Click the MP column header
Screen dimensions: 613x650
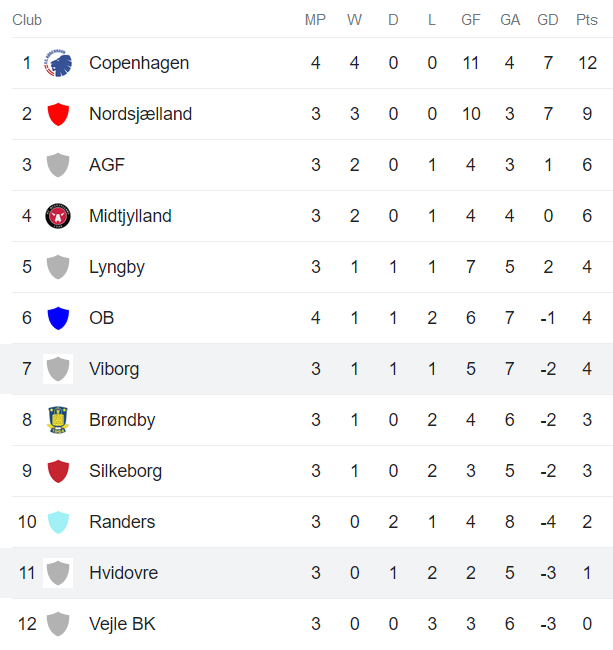click(315, 20)
